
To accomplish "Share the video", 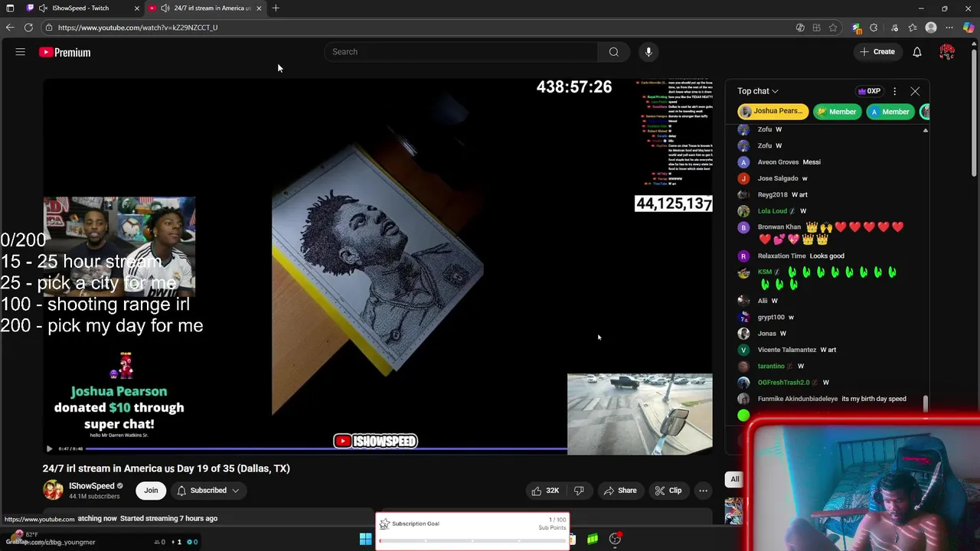I will (x=620, y=491).
